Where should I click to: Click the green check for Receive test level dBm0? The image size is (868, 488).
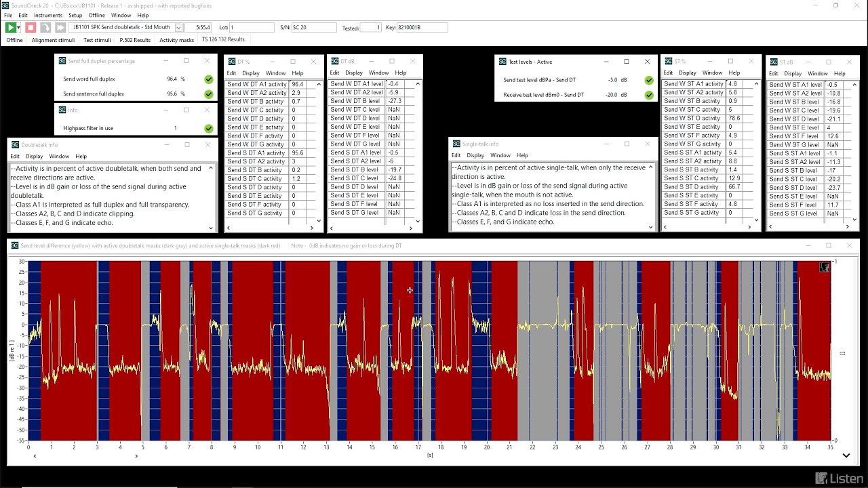[649, 95]
